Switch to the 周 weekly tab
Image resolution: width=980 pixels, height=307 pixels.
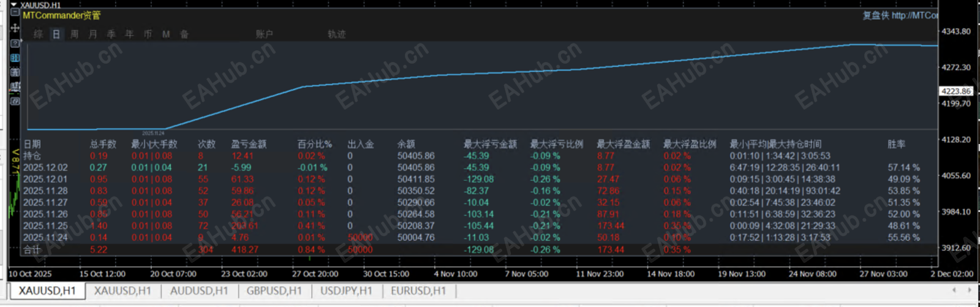pyautogui.click(x=75, y=34)
